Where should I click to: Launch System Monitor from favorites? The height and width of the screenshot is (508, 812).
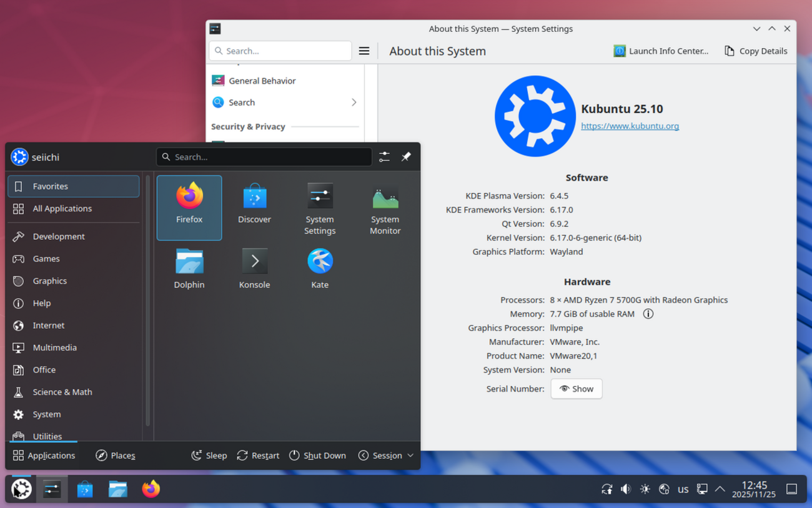(385, 207)
